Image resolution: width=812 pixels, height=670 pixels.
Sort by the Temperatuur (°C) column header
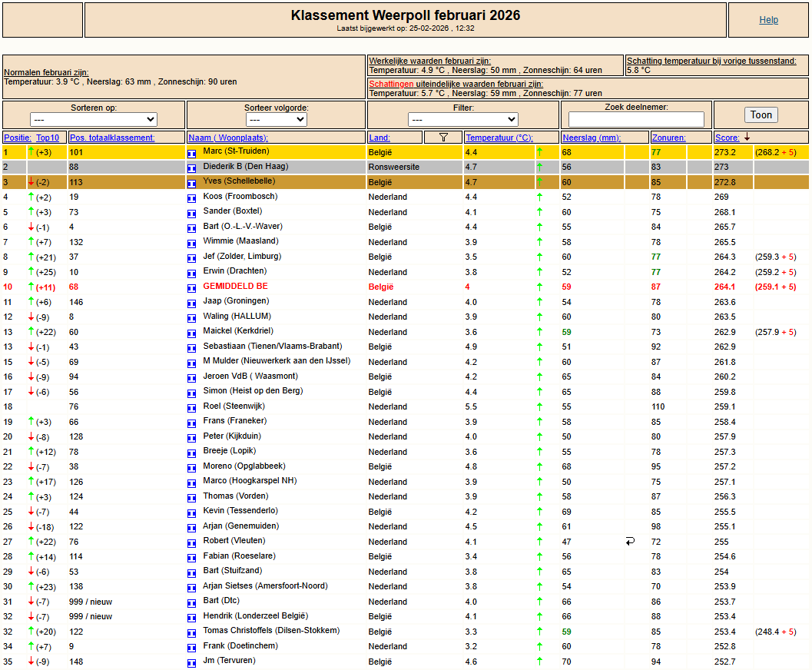(499, 138)
